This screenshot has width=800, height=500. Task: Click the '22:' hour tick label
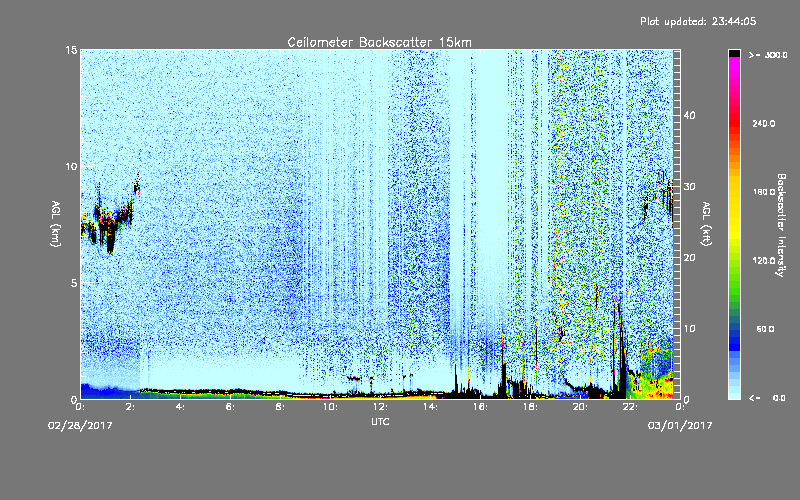pyautogui.click(x=630, y=407)
